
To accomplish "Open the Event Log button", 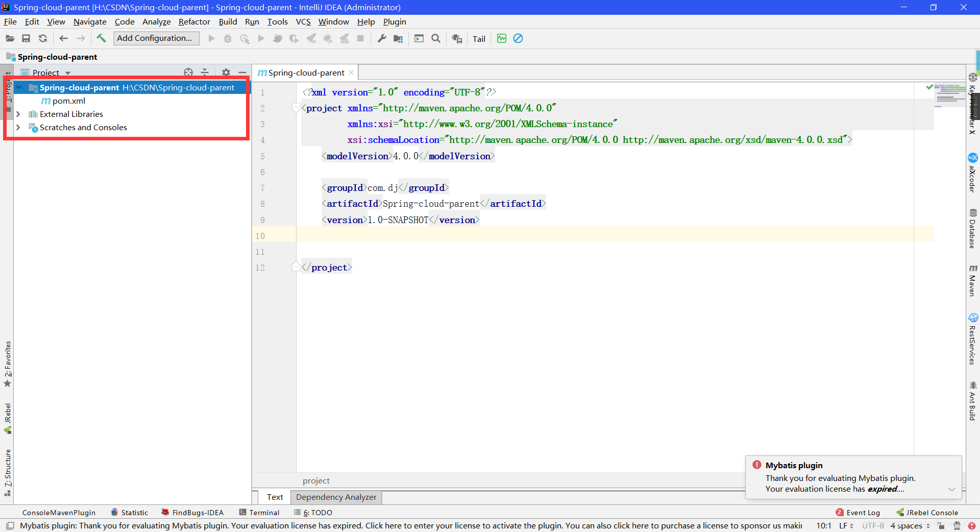I will (x=858, y=513).
